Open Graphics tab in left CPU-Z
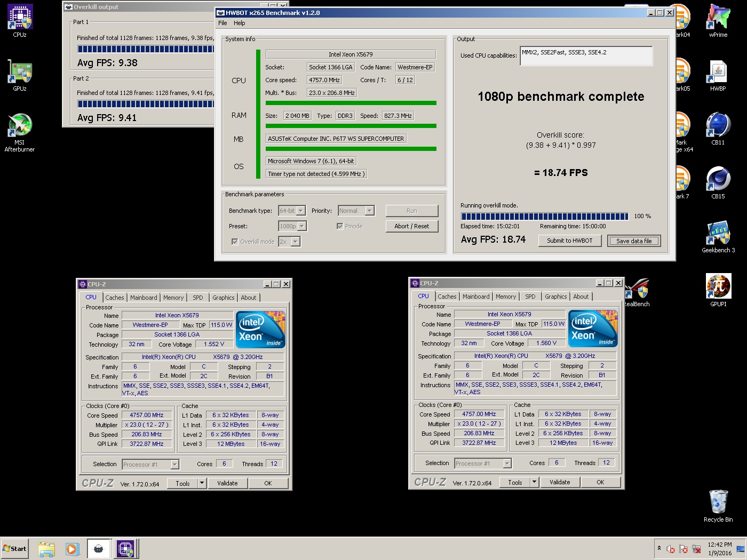This screenshot has height=560, width=747. tap(223, 298)
